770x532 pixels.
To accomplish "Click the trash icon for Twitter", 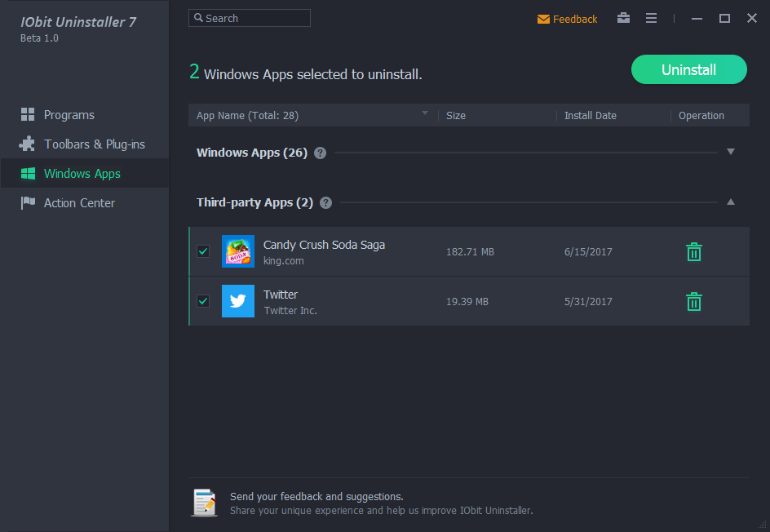I will (693, 302).
